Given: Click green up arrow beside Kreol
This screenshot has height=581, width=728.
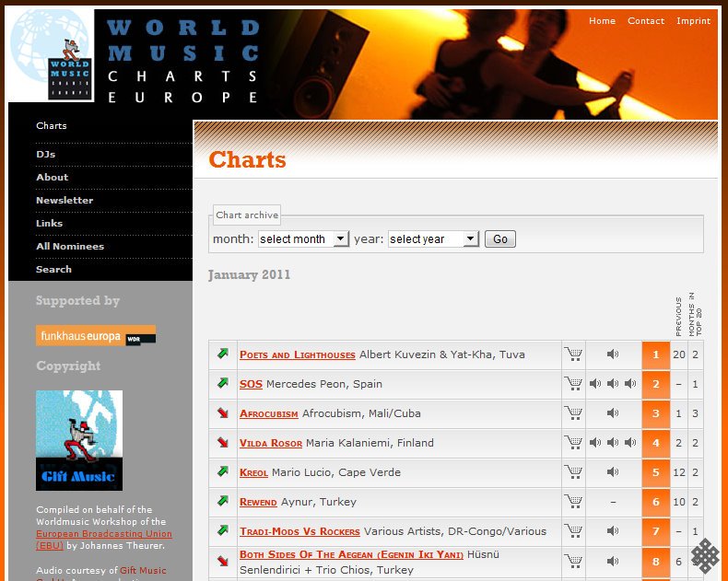Looking at the screenshot, I should [223, 471].
